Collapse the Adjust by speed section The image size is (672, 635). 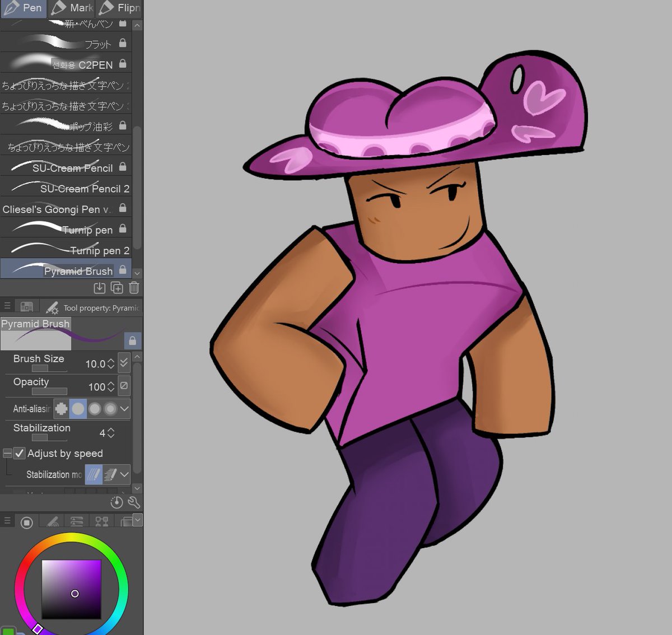click(7, 453)
